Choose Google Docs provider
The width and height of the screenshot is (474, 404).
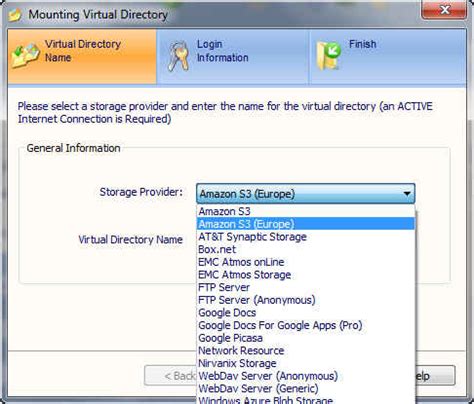pos(305,313)
